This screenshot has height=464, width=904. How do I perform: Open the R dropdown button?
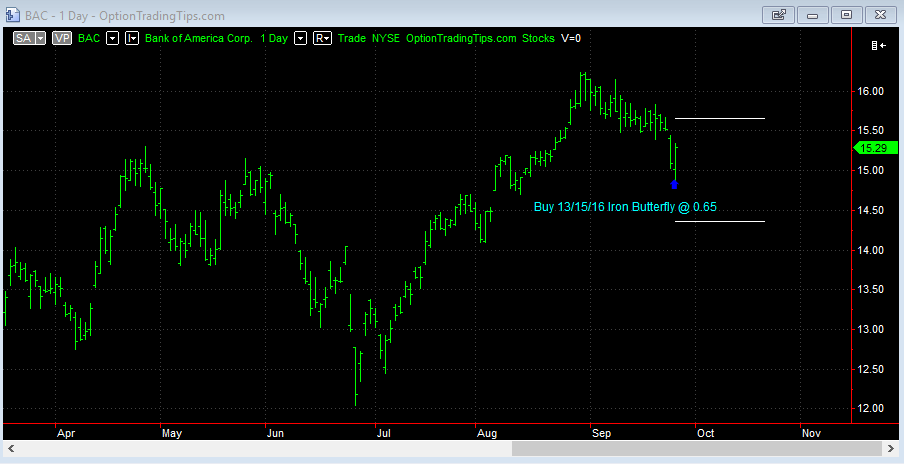pos(322,38)
